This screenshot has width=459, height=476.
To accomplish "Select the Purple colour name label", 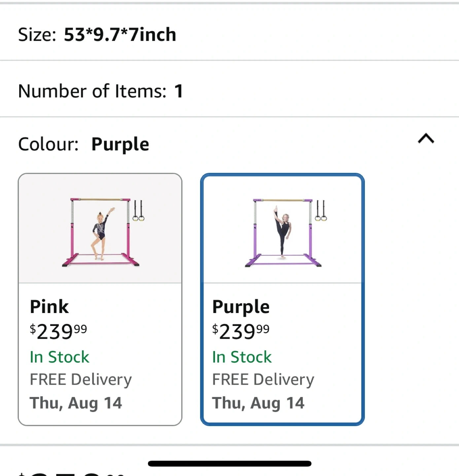I will (x=241, y=307).
